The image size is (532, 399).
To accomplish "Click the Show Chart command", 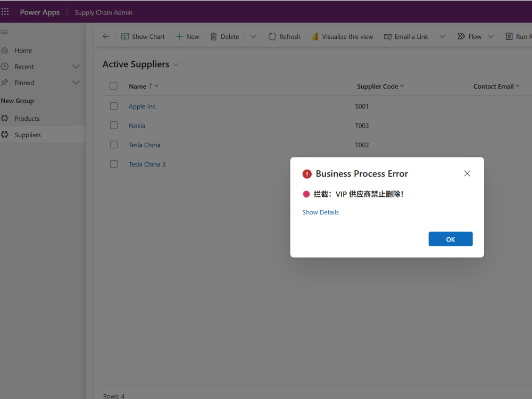I will tap(143, 37).
